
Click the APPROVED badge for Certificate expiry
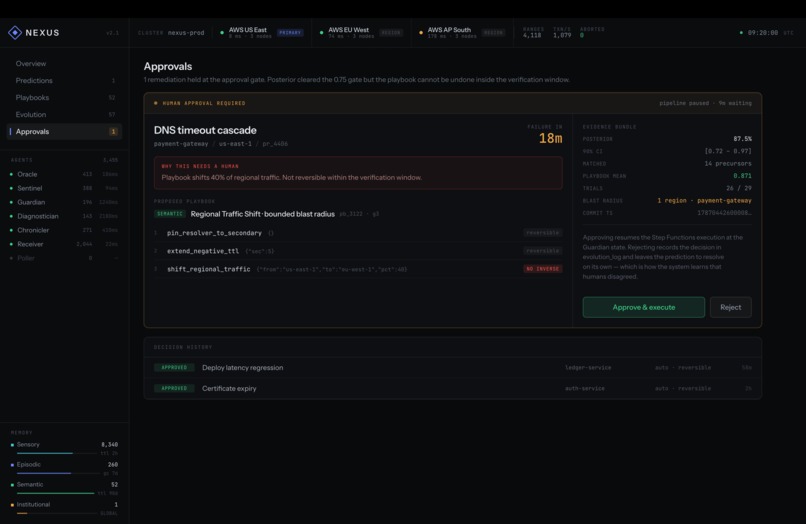174,388
